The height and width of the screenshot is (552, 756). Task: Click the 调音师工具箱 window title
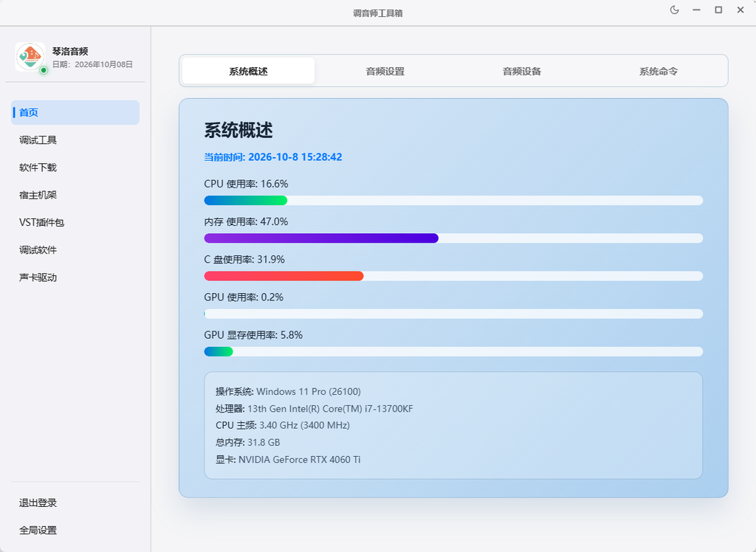pyautogui.click(x=377, y=13)
